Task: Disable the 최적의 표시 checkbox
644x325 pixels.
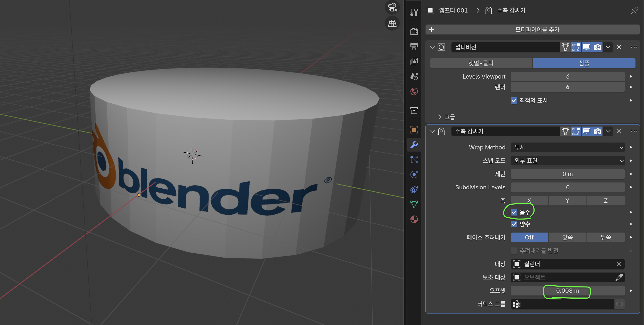Action: [514, 100]
